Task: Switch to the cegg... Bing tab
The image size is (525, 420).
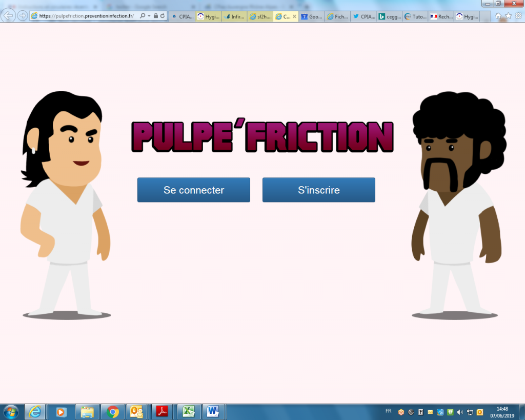Action: coord(390,16)
